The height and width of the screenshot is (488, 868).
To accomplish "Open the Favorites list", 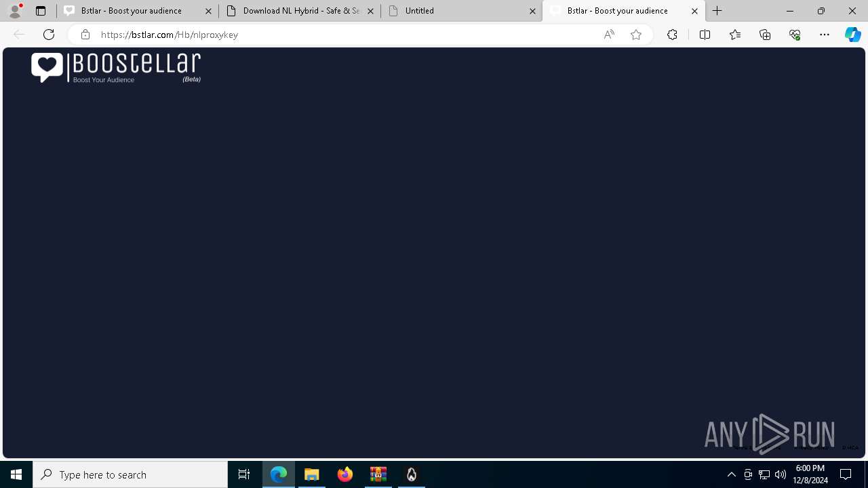I will tap(735, 35).
